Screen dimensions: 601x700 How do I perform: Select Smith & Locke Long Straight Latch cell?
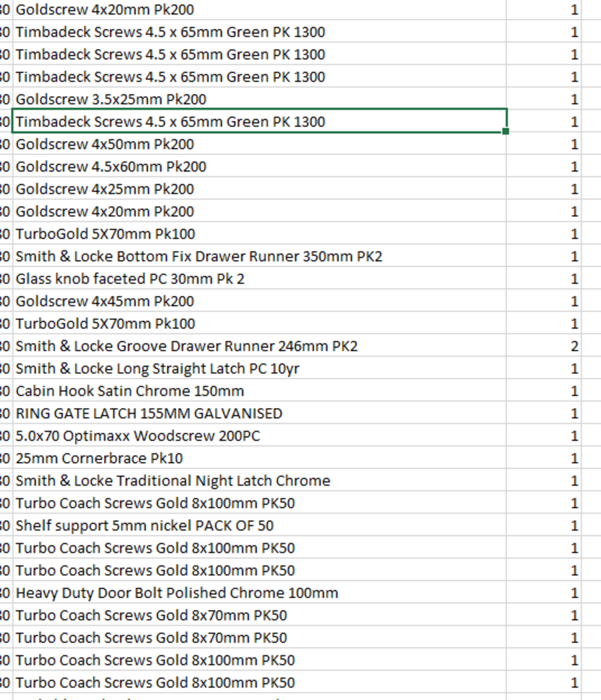[x=259, y=368]
